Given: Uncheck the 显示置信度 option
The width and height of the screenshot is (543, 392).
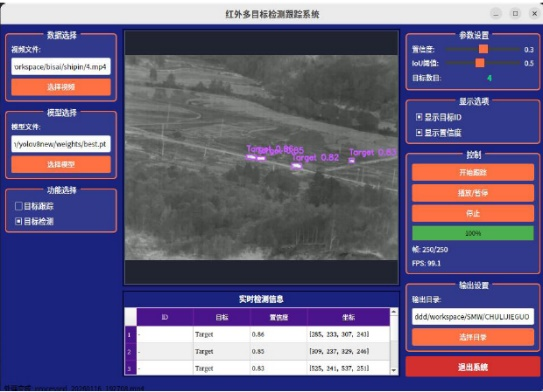Looking at the screenshot, I should [x=419, y=132].
